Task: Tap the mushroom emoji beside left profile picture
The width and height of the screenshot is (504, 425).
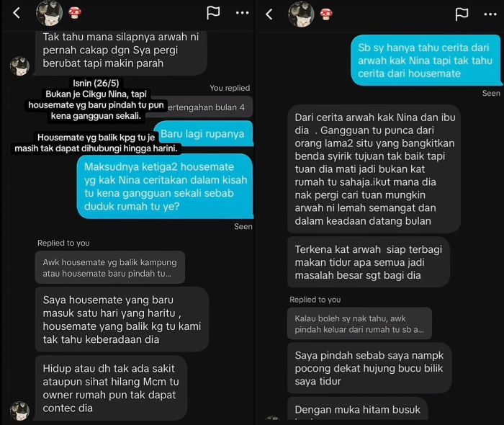Action: point(75,13)
